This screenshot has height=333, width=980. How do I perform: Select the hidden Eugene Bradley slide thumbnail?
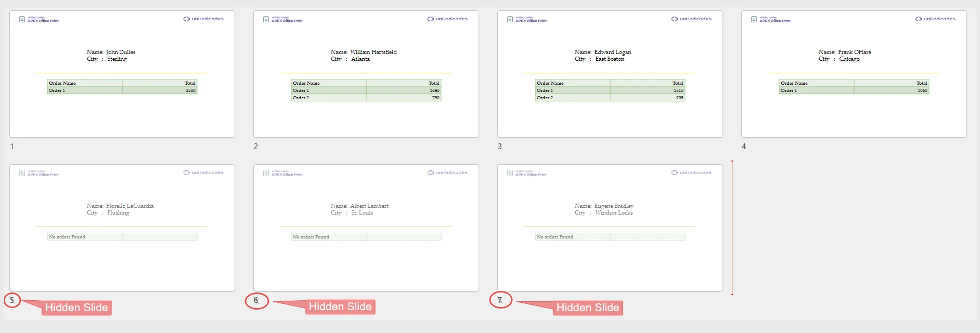click(610, 228)
